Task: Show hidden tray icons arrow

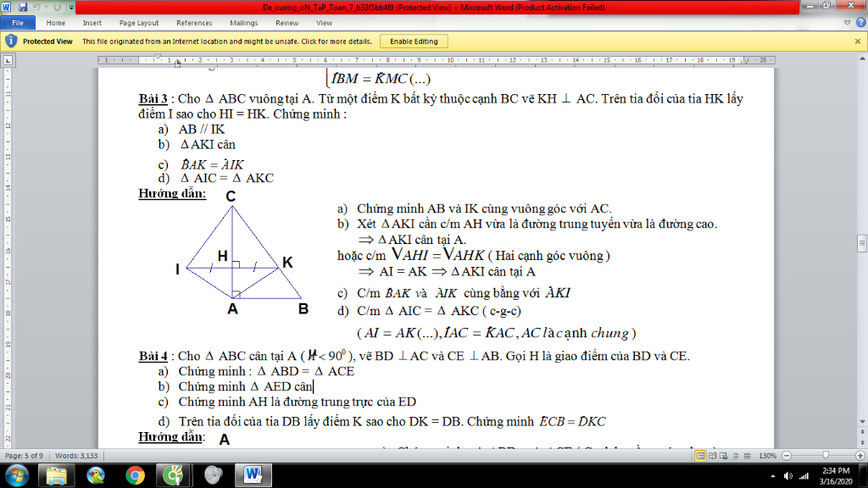Action: pyautogui.click(x=773, y=476)
